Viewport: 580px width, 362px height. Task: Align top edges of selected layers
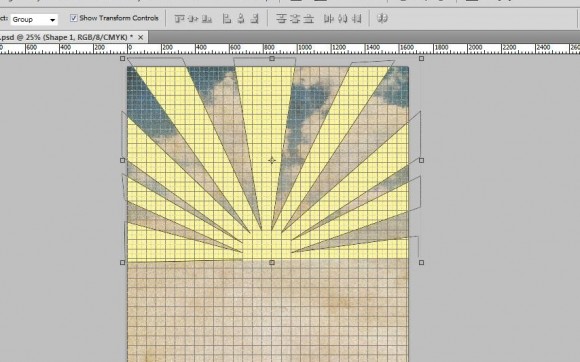tap(179, 18)
